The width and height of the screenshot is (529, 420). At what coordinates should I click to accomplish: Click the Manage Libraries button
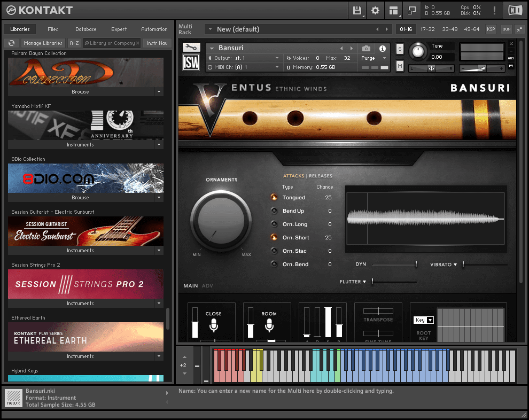[43, 43]
